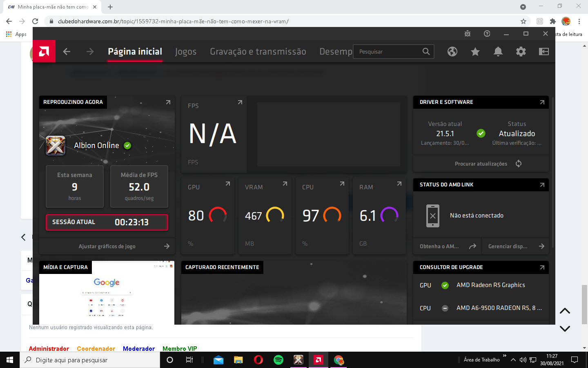Click the Moderador link on the forum page
Screen dimensions: 588x368
point(139,348)
